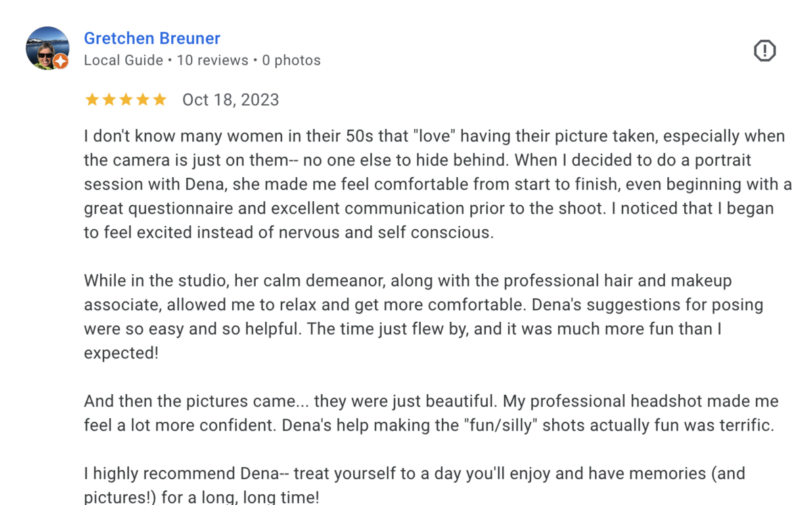812x505 pixels.
Task: Click the 0 photos count
Action: (x=292, y=60)
